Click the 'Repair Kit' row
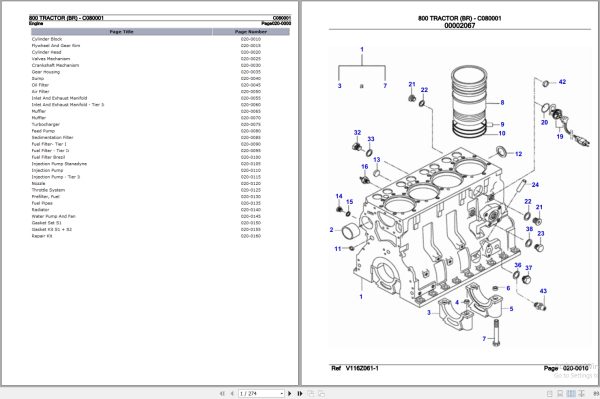The height and width of the screenshot is (399, 600). 160,236
